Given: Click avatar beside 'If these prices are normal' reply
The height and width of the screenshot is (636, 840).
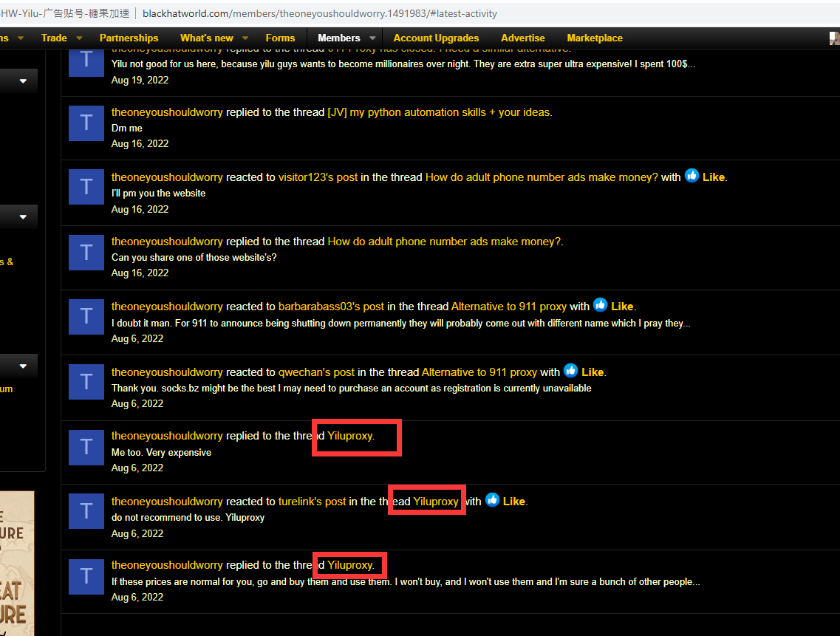Looking at the screenshot, I should 86,576.
